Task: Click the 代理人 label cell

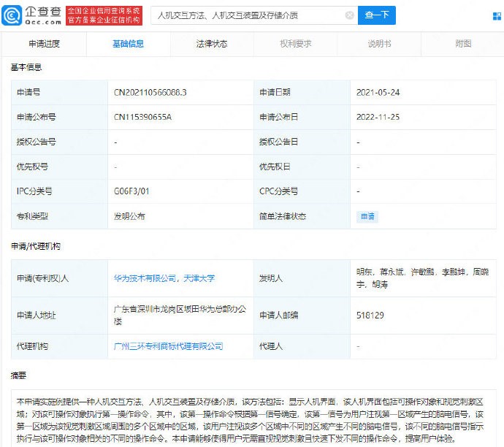Action: [302, 346]
